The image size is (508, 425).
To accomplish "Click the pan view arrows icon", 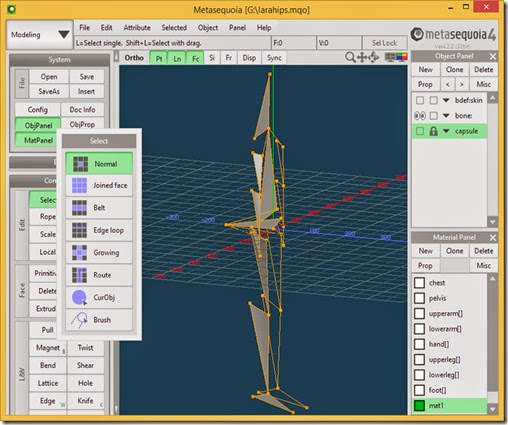I will point(362,57).
